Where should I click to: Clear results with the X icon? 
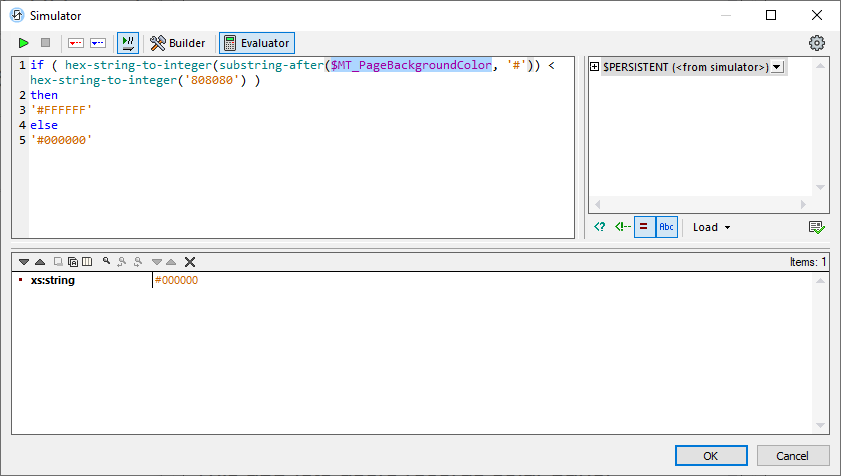(x=190, y=262)
